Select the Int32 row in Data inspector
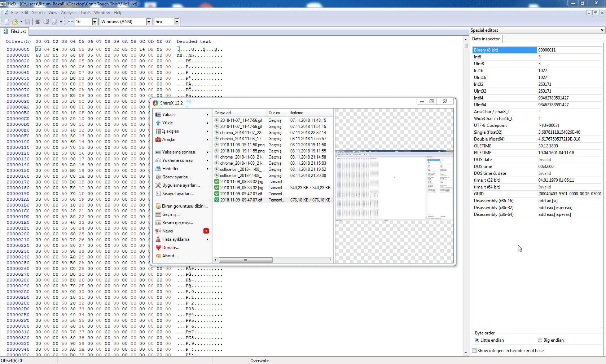 click(x=537, y=84)
